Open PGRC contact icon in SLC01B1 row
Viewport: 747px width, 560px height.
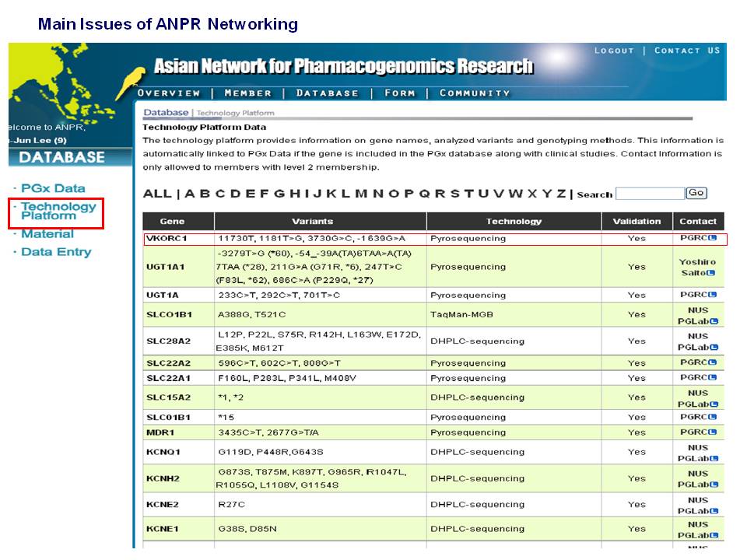pos(713,417)
